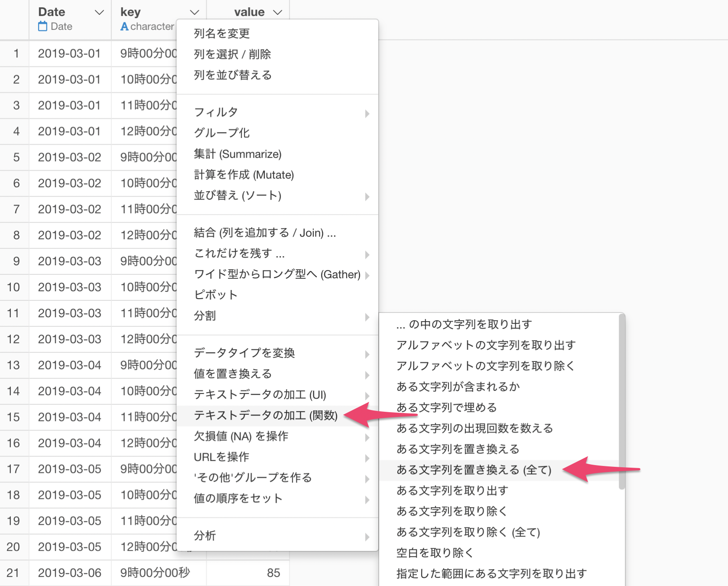
Task: Click row number 10
Action: point(13,287)
